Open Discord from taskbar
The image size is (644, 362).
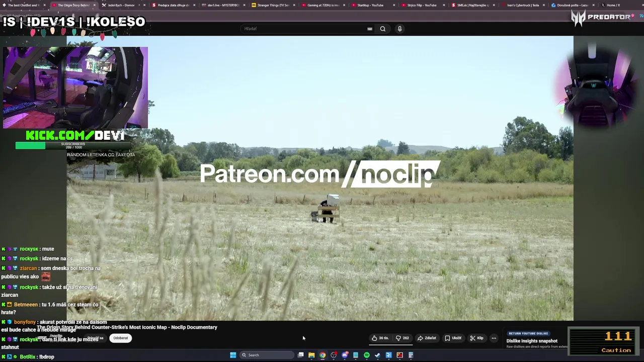[345, 355]
